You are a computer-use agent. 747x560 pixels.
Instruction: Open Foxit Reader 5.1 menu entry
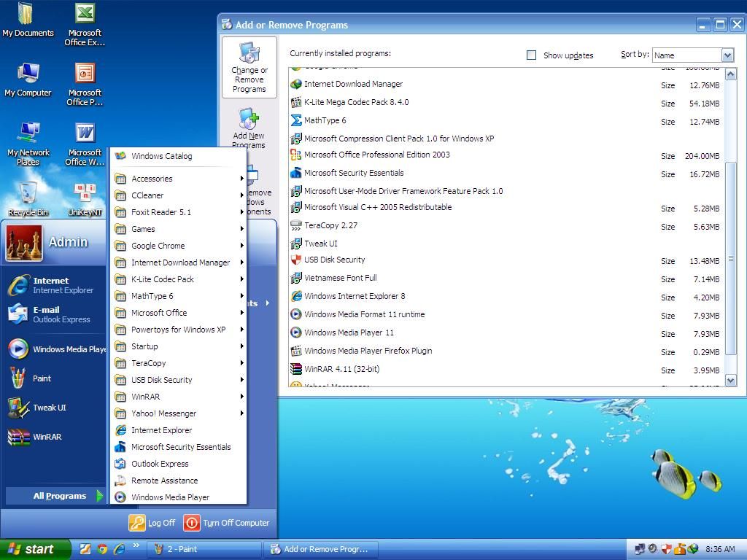179,212
